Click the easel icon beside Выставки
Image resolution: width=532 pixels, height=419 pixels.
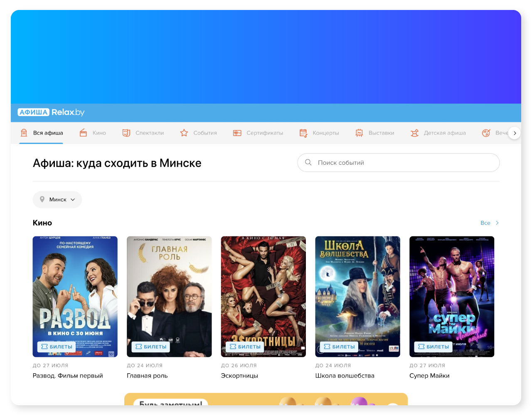(360, 133)
